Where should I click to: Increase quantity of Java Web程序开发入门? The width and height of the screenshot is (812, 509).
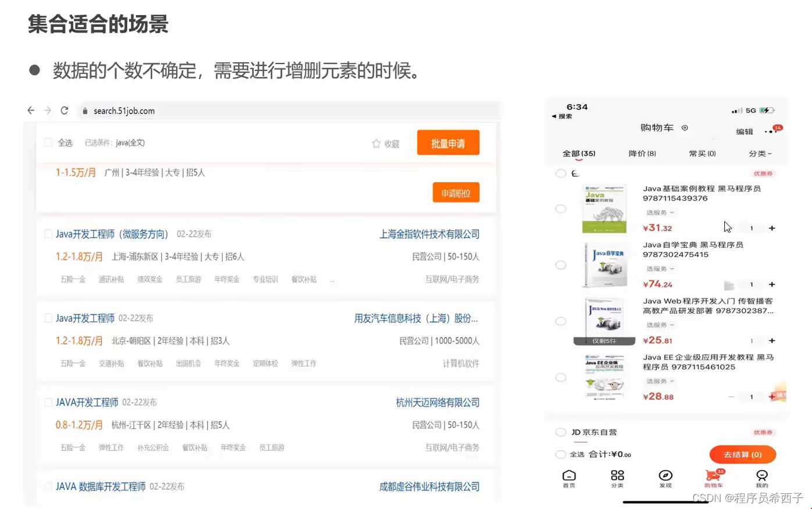pyautogui.click(x=772, y=341)
